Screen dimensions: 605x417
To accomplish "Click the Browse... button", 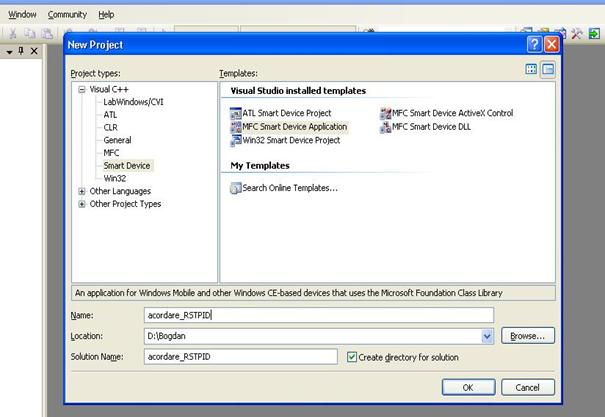I will [528, 336].
